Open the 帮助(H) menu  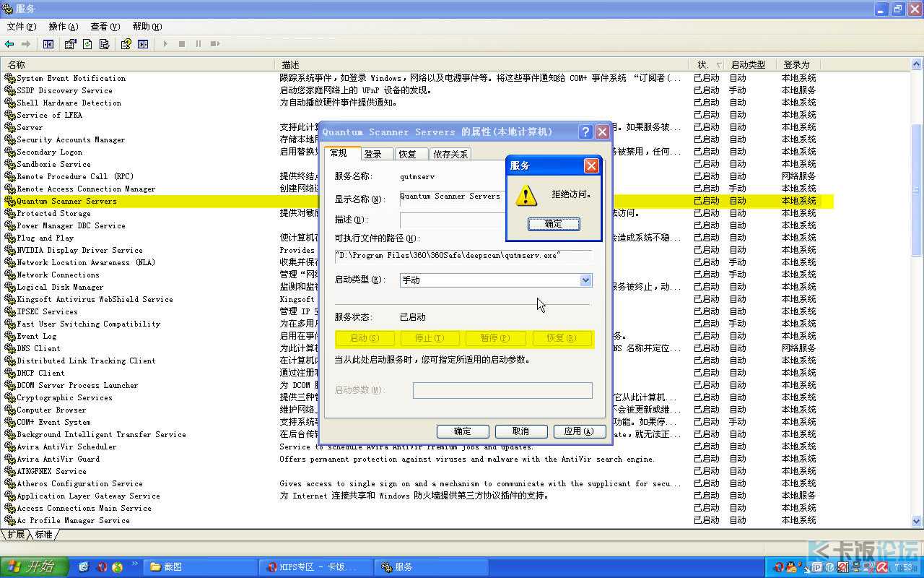[147, 27]
